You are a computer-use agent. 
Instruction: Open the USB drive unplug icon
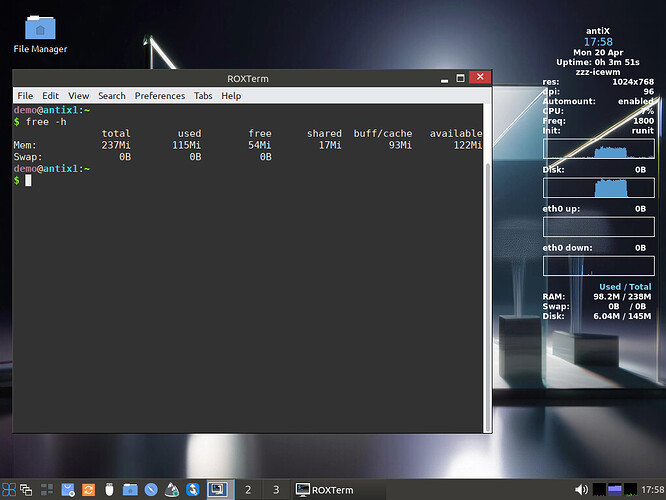(109, 490)
